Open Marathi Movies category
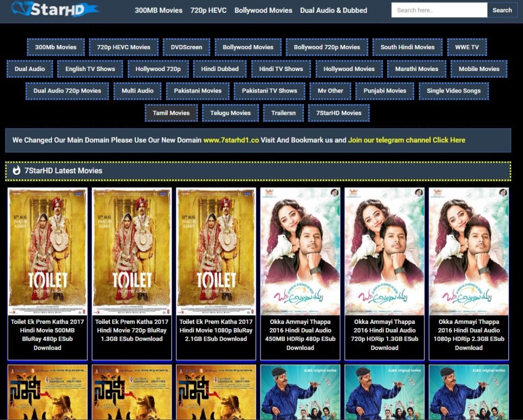523x420 pixels. [x=417, y=68]
